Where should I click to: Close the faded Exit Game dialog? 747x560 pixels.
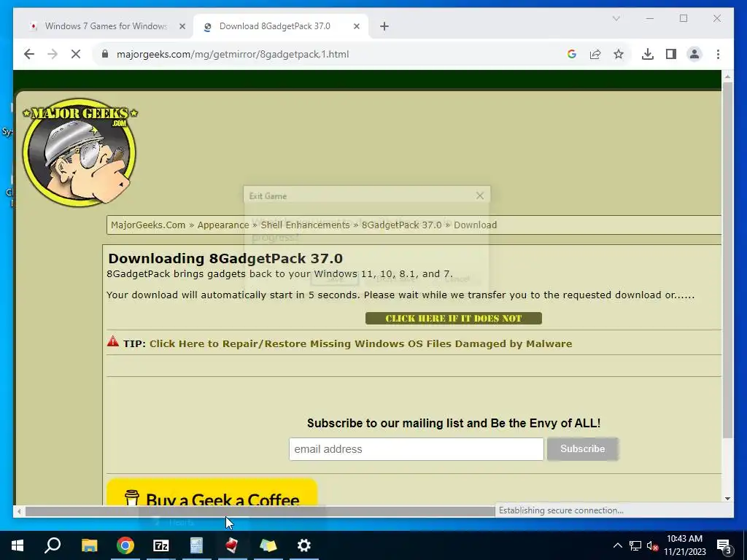480,195
